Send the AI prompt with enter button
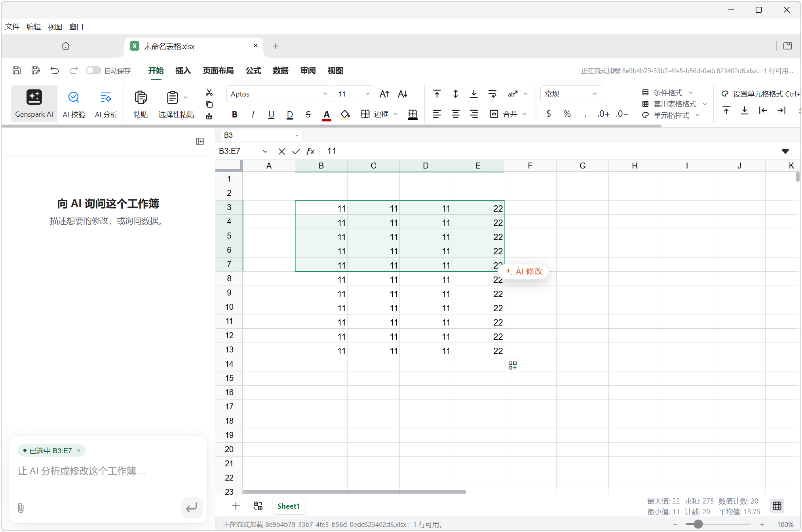802x532 pixels. 192,507
